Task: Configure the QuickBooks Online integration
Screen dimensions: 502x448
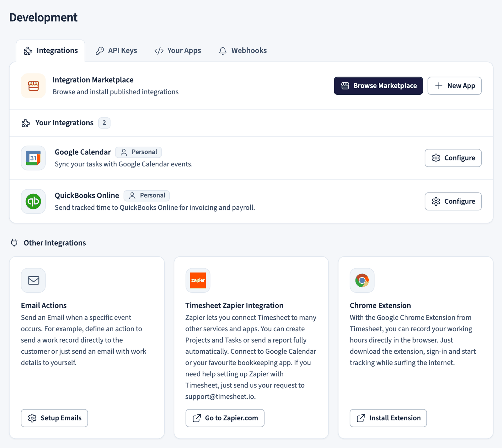Action: click(x=453, y=201)
